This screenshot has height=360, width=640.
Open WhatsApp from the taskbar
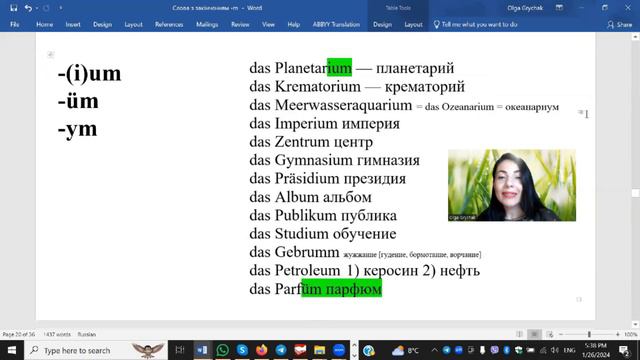click(222, 350)
